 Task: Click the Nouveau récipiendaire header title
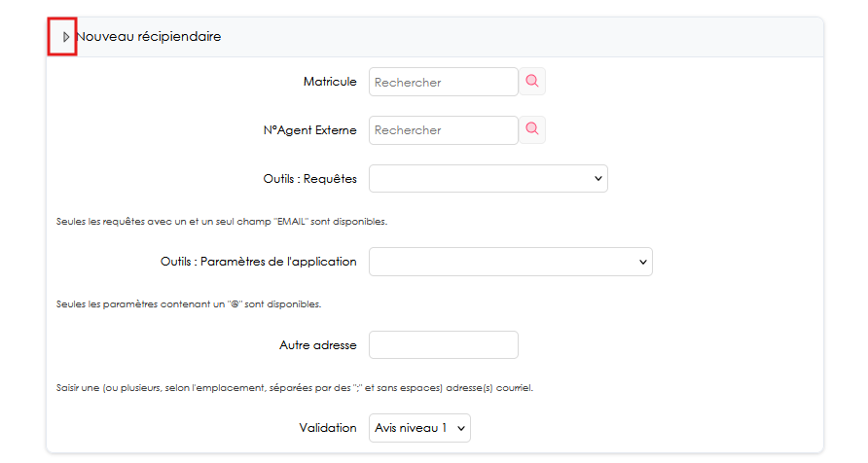pyautogui.click(x=148, y=37)
